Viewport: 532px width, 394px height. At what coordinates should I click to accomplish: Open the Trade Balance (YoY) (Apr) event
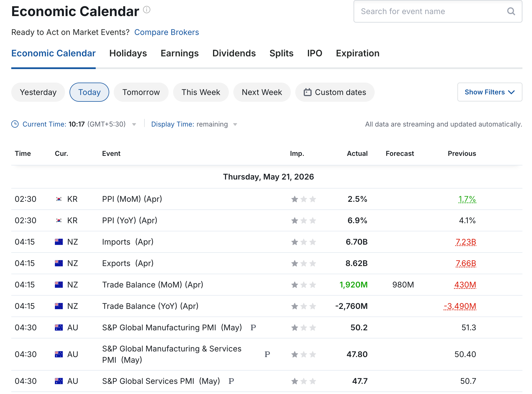pos(150,306)
